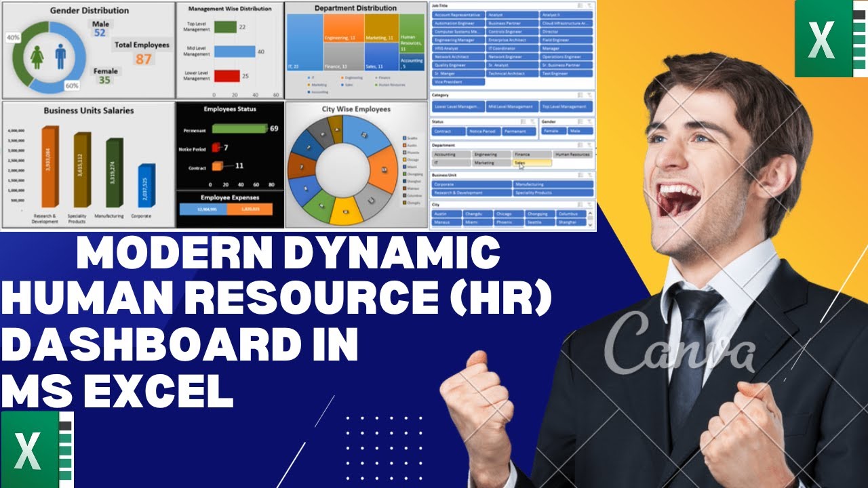This screenshot has height=488, width=868.
Task: Select Vice President job title filter
Action: pos(458,82)
